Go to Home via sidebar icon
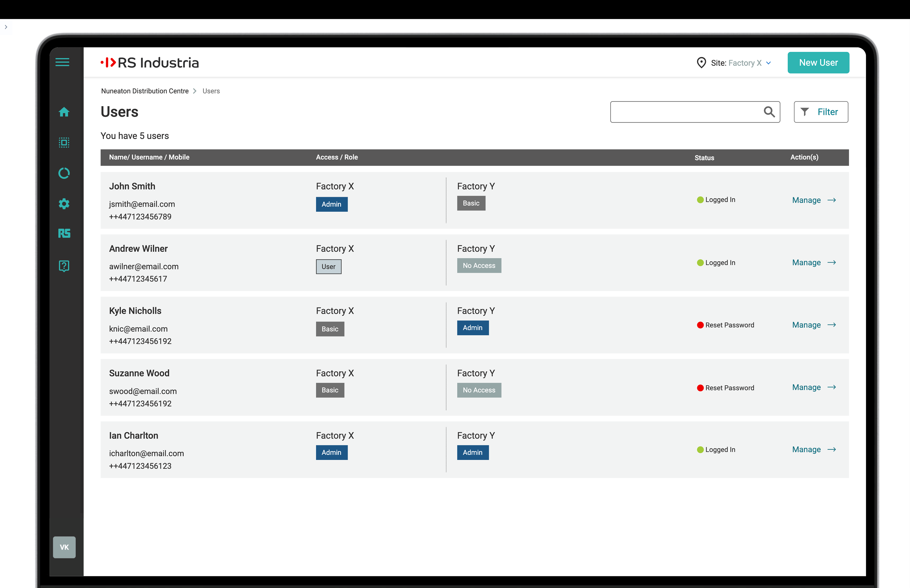910x588 pixels. coord(64,112)
